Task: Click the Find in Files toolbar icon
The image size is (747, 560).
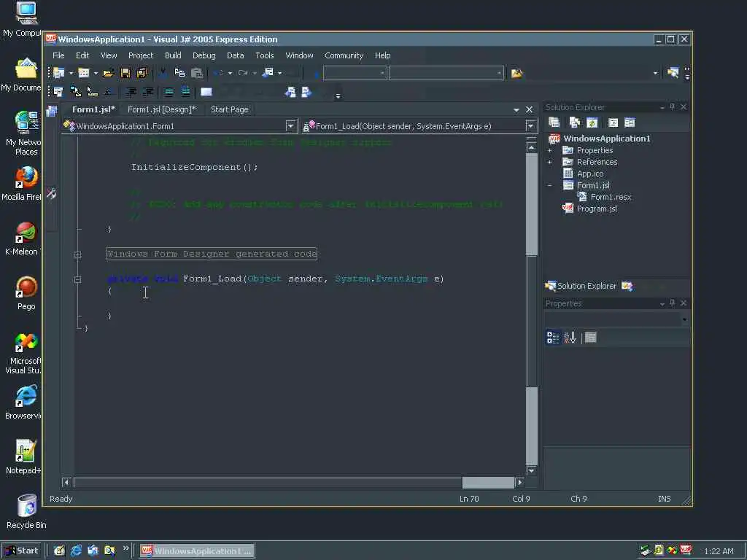Action: (517, 73)
